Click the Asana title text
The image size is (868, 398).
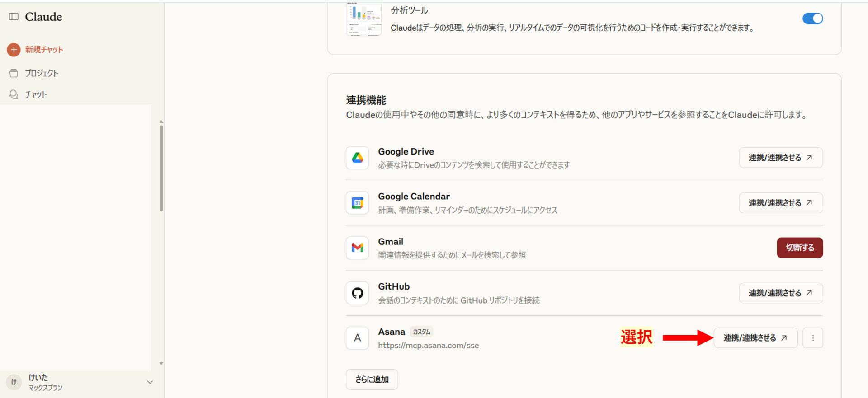coord(392,332)
